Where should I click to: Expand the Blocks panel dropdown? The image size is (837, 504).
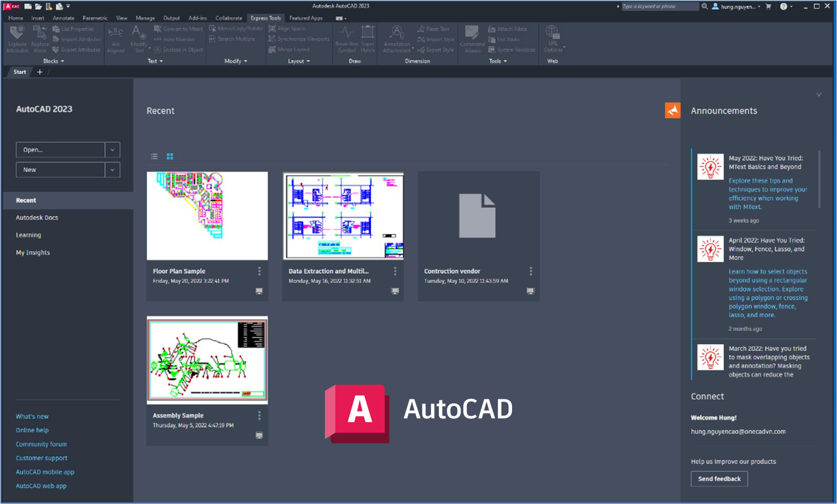[x=54, y=61]
